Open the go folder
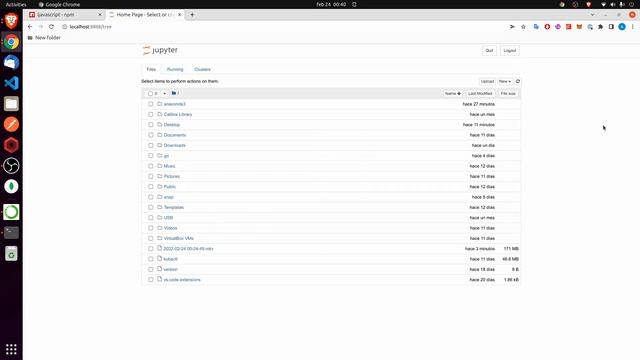 pyautogui.click(x=166, y=156)
